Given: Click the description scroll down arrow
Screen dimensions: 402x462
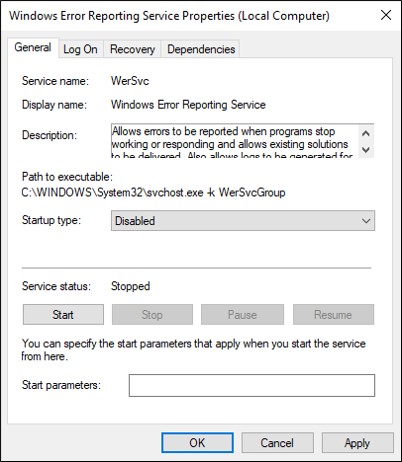Looking at the screenshot, I should [x=366, y=150].
